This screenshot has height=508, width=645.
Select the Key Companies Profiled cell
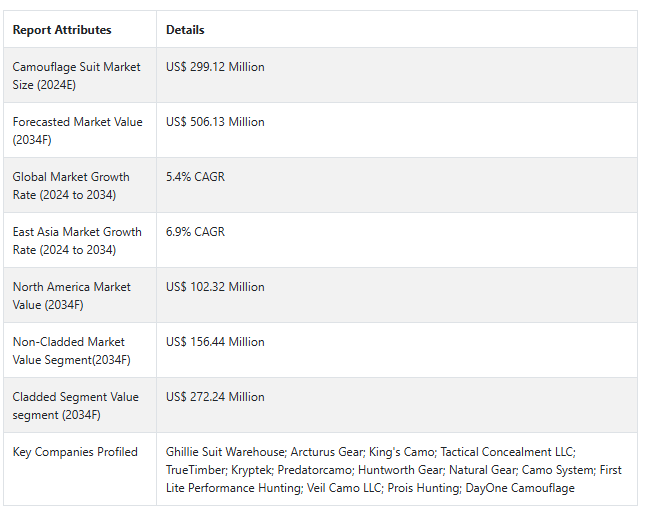click(x=75, y=452)
